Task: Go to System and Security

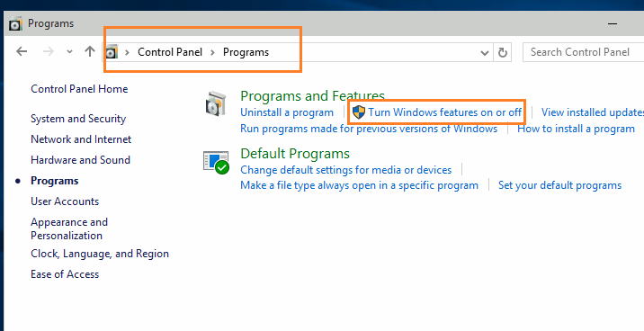Action: coord(78,119)
